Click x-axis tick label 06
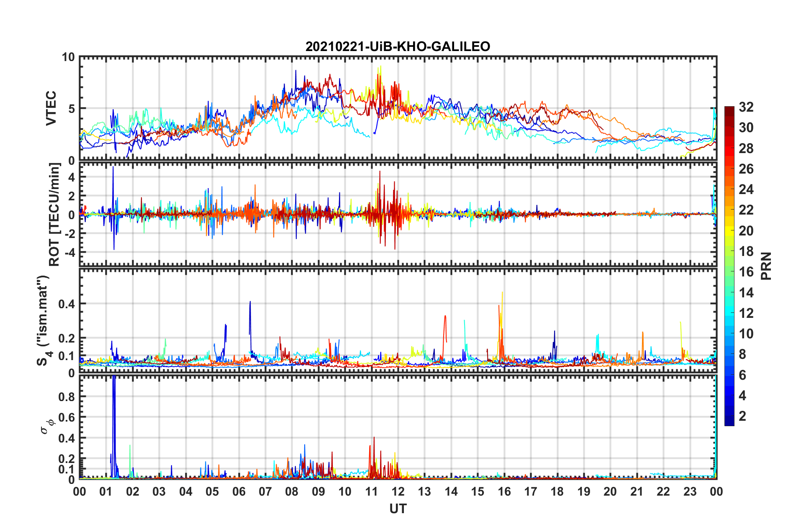 coord(239,491)
